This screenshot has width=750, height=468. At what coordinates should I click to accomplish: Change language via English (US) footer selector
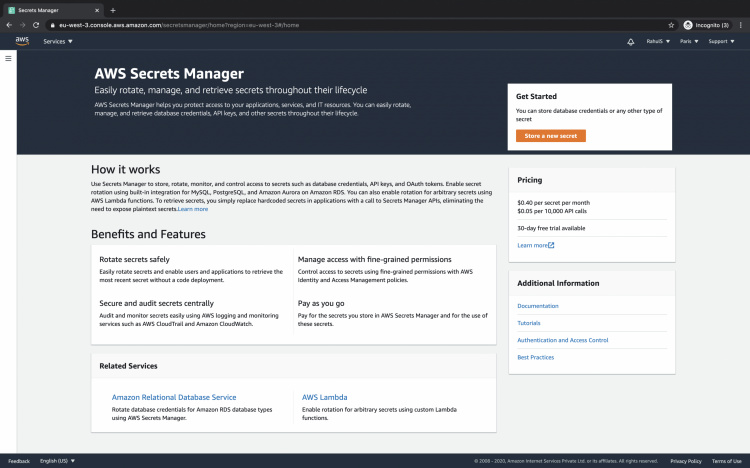(57, 461)
